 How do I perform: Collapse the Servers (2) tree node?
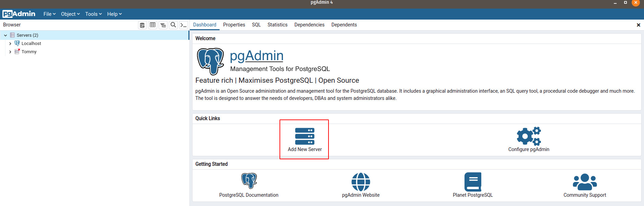pyautogui.click(x=5, y=35)
